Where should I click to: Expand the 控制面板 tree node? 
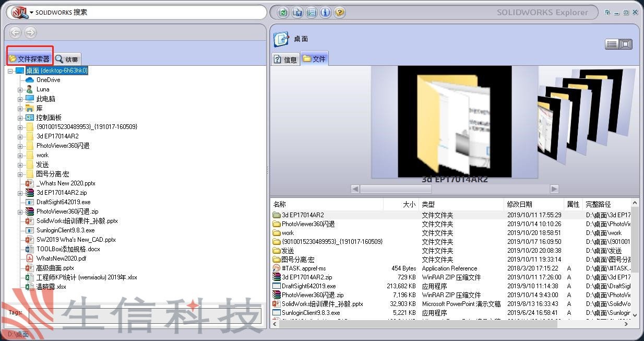pos(20,117)
